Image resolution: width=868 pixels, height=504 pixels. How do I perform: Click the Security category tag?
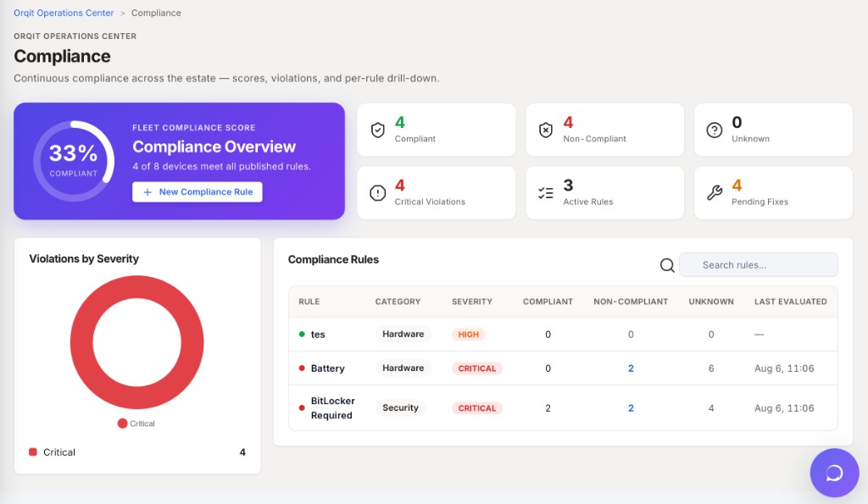[400, 407]
